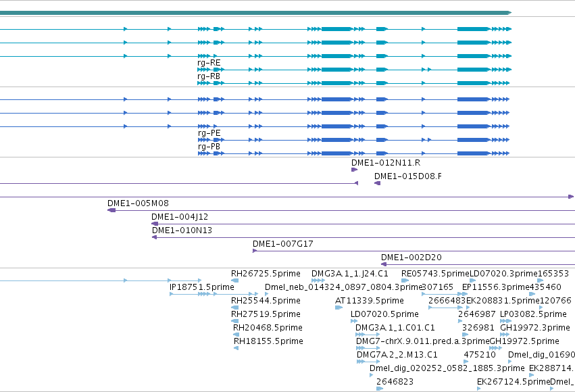
Task: Select the rg-RB transcript label
Action: (x=209, y=76)
